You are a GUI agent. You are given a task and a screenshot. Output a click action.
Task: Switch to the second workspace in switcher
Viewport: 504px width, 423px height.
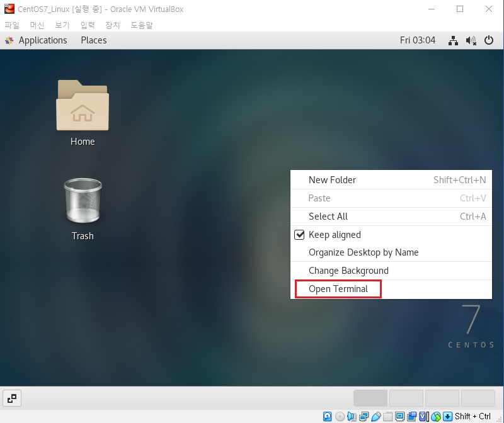pyautogui.click(x=406, y=398)
